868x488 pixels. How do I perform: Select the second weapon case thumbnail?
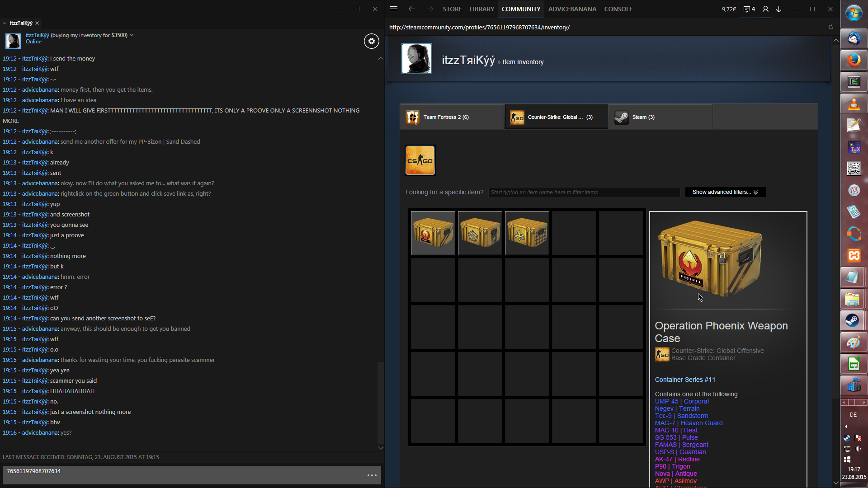pyautogui.click(x=480, y=233)
